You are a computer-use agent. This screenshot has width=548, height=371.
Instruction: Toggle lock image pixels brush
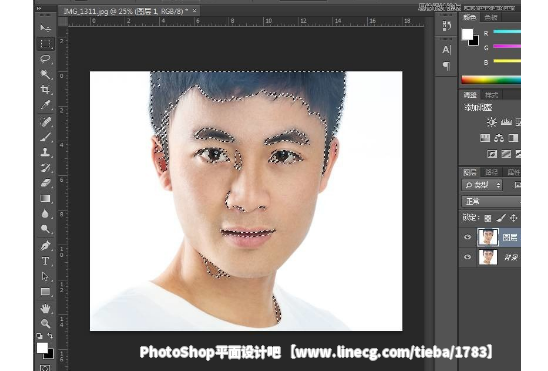(x=500, y=218)
